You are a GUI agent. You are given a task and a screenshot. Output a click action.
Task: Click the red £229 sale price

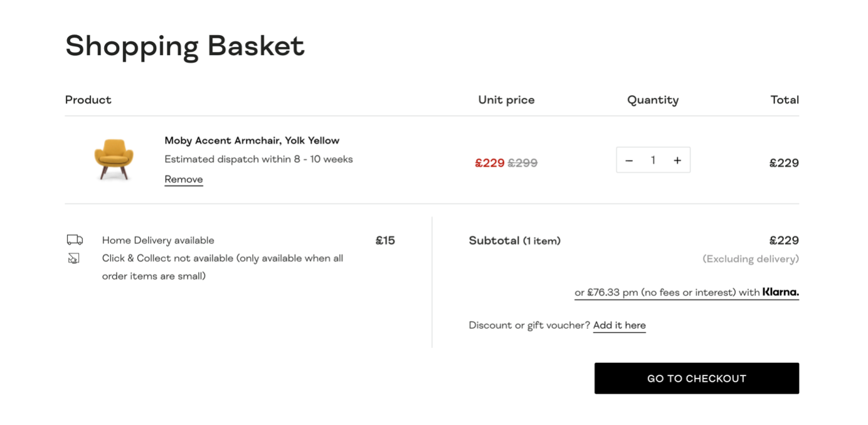click(x=490, y=163)
